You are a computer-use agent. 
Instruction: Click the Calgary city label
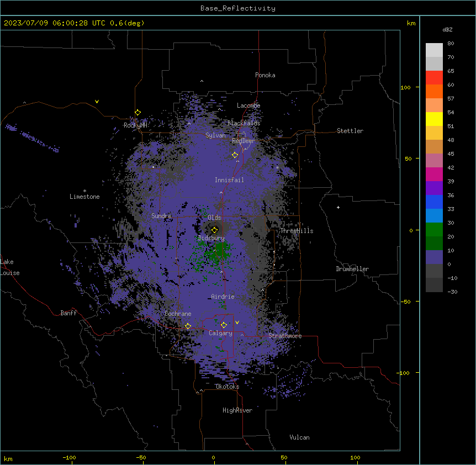pyautogui.click(x=220, y=333)
